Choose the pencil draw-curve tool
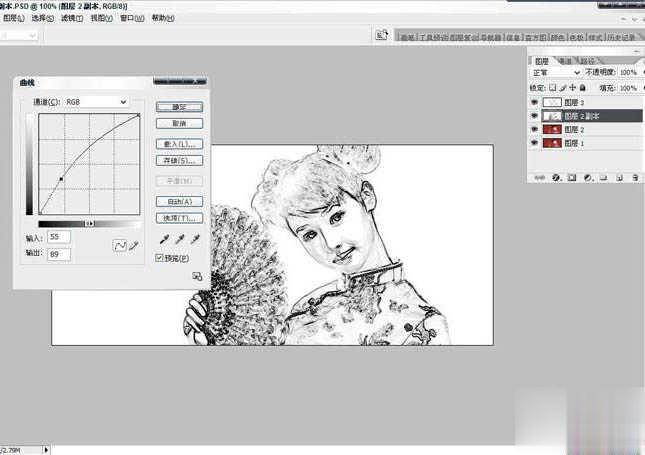This screenshot has height=455, width=645. [132, 245]
